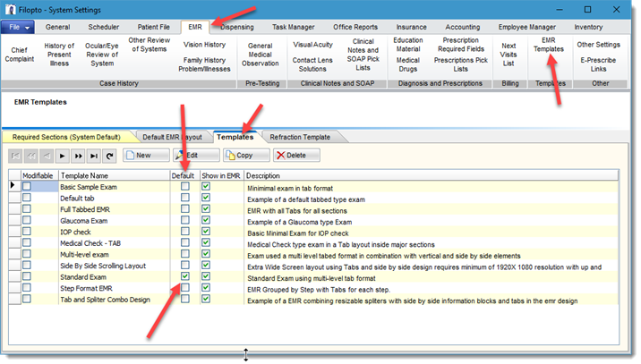Open Visual Acuity settings
This screenshot has width=641, height=364.
coord(312,45)
